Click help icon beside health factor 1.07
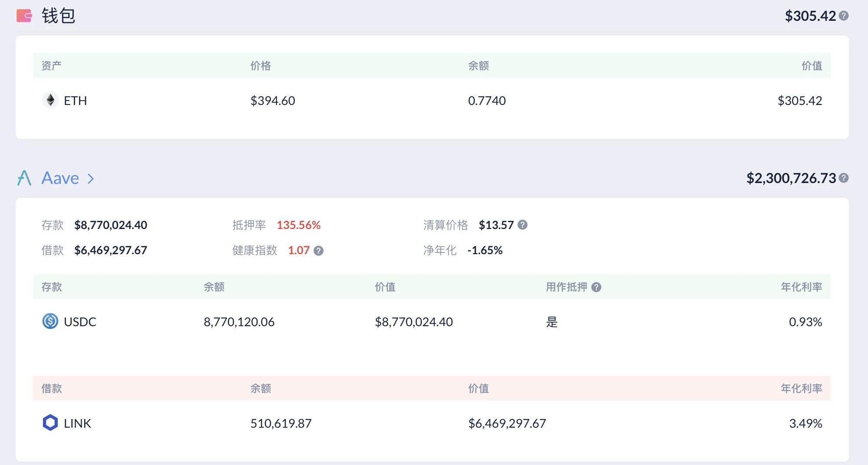868x465 pixels. coord(319,251)
